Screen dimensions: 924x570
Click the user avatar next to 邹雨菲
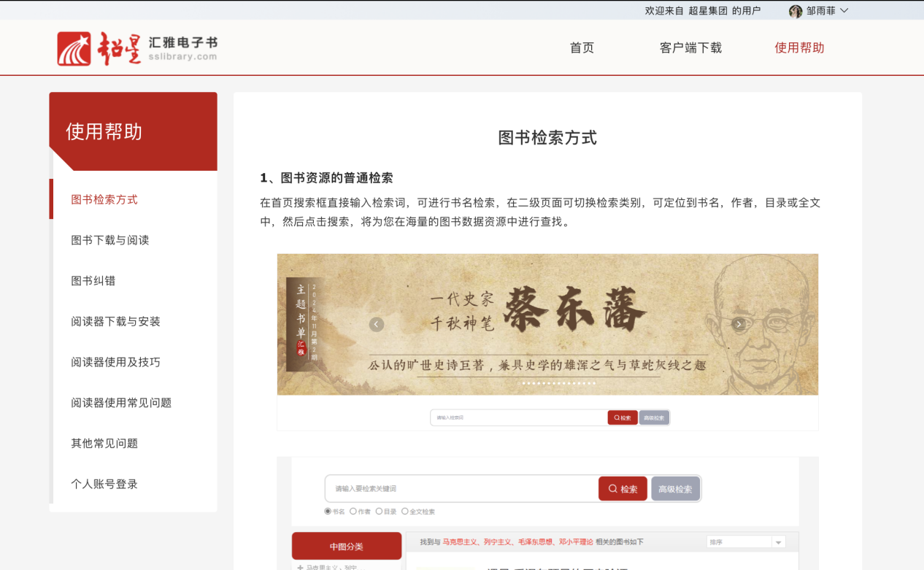(x=796, y=11)
